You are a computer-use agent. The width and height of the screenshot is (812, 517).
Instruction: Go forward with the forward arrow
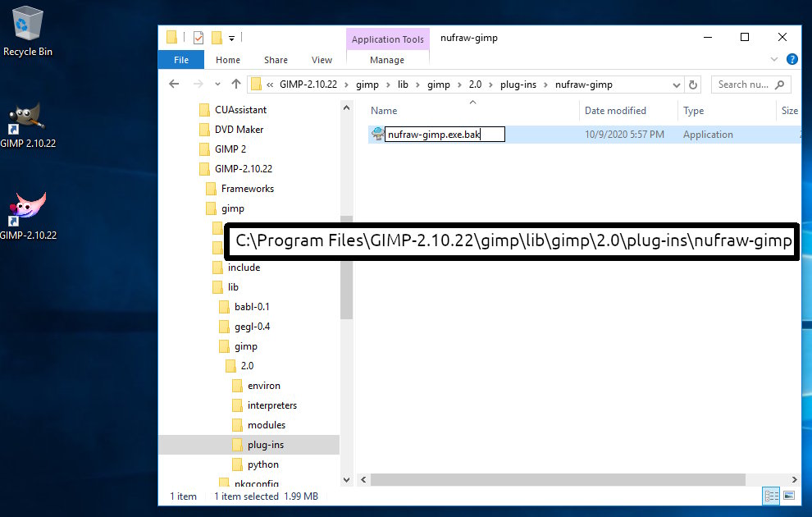pyautogui.click(x=198, y=84)
